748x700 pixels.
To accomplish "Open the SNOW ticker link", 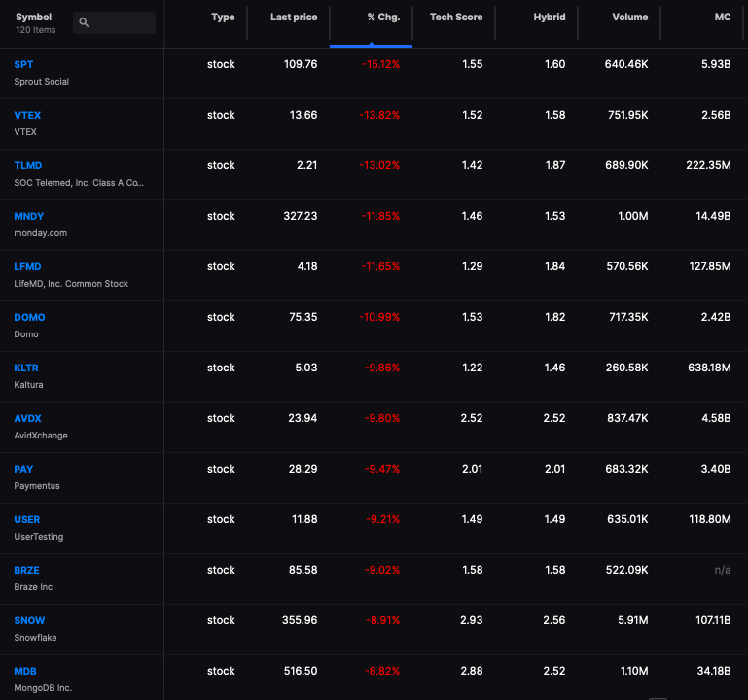I will tap(29, 620).
